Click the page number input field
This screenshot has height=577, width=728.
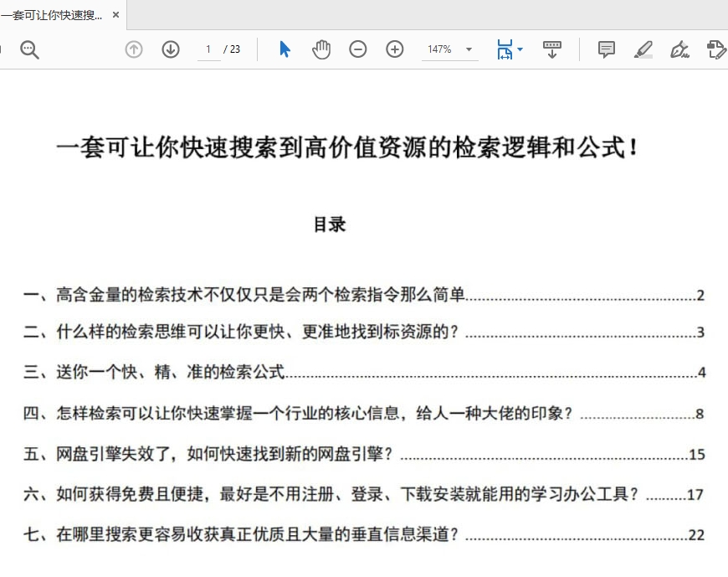coord(208,49)
